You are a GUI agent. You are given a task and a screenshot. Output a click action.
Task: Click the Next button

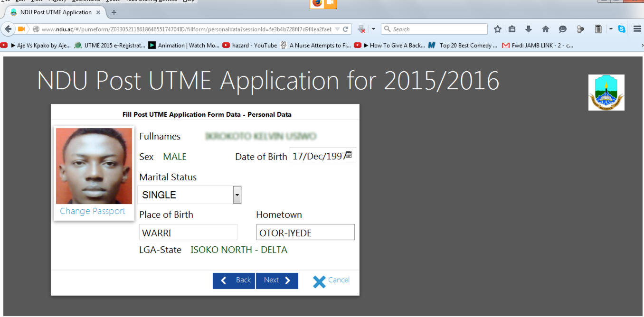(277, 280)
